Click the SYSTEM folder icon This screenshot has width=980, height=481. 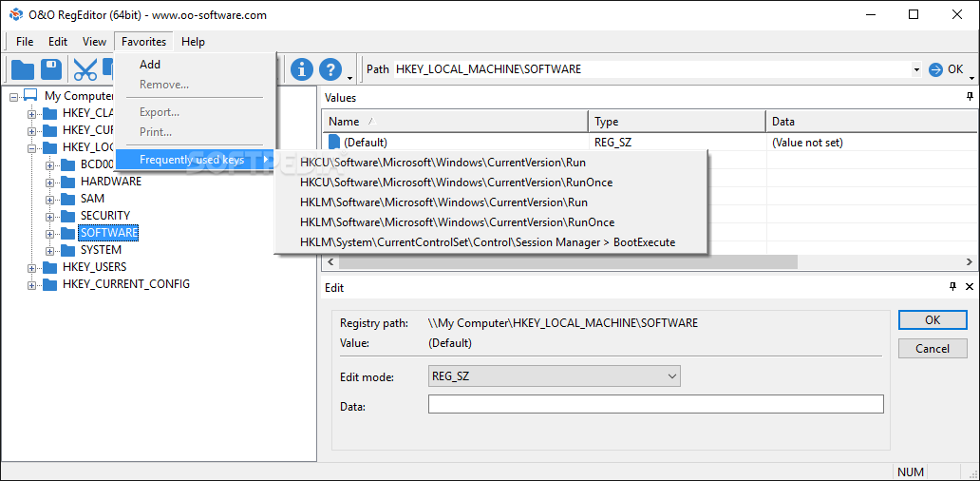point(67,250)
